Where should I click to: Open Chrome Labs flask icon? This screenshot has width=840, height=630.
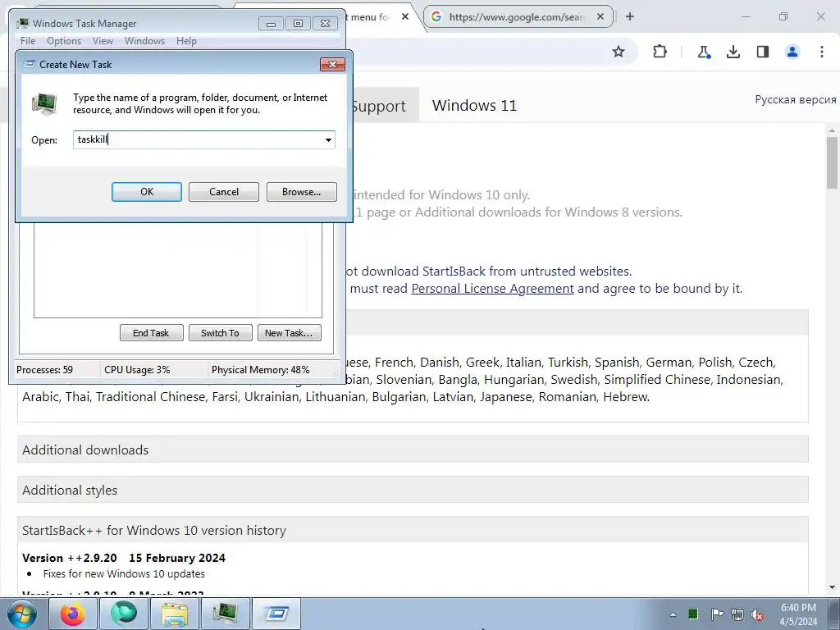coord(703,52)
